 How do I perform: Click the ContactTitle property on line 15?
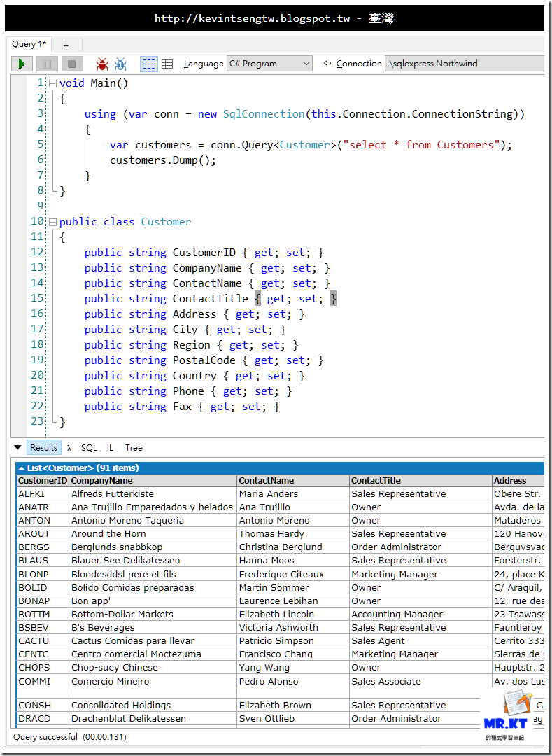point(210,299)
